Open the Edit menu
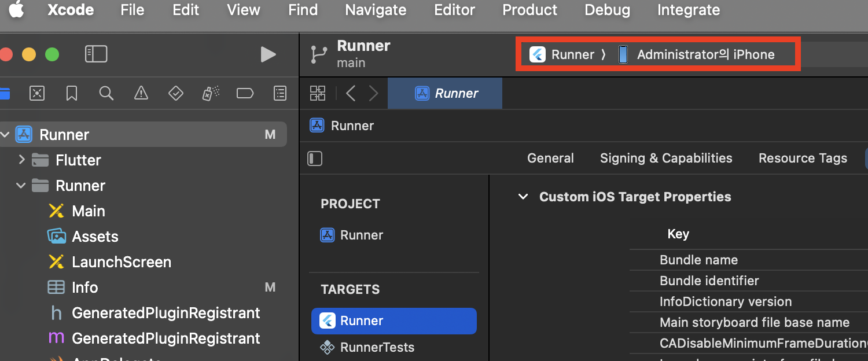Screen dimensions: 868x361 coord(186,10)
